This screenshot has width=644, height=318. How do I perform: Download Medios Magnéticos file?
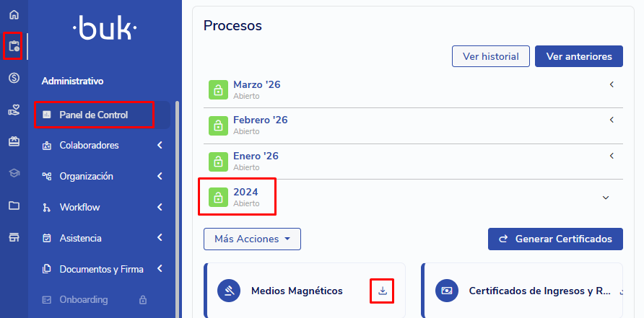(x=383, y=291)
